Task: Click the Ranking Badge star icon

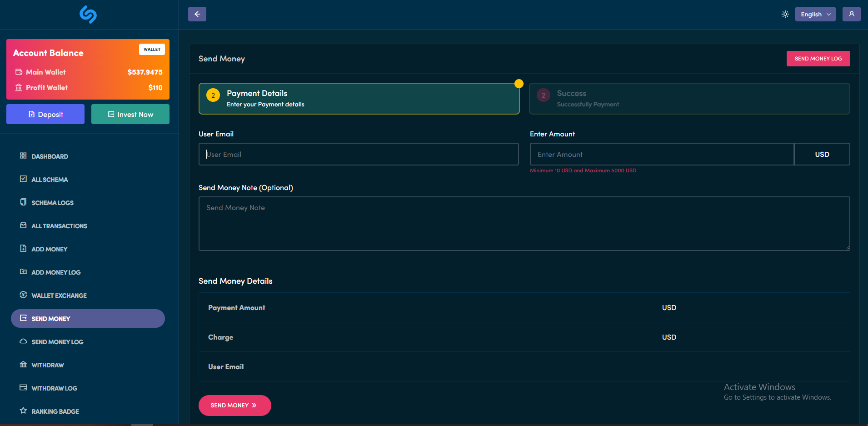Action: 23,411
